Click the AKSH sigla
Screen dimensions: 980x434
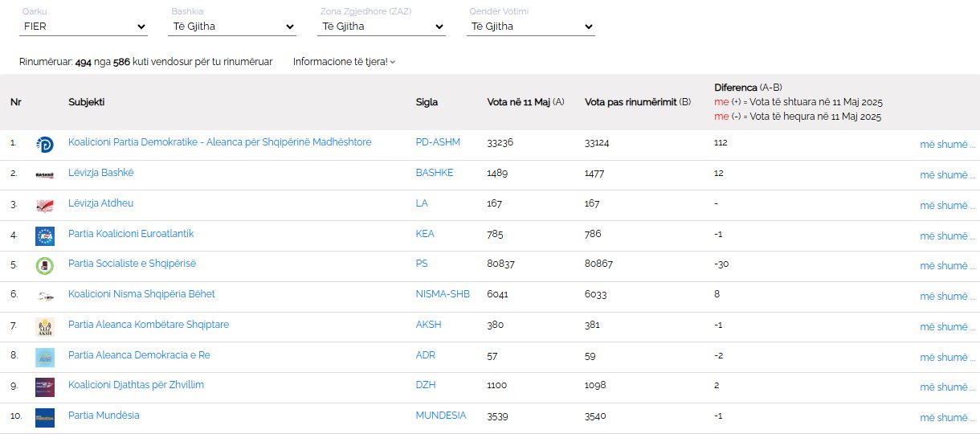428,325
